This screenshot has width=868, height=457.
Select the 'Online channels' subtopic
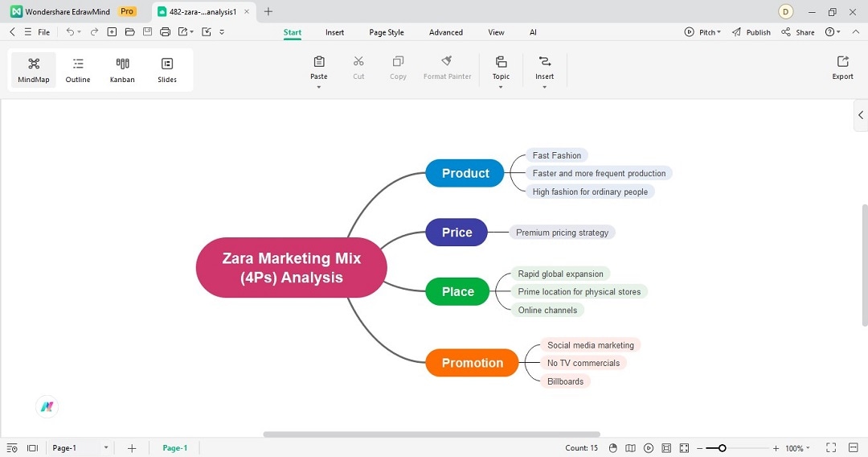coord(547,311)
